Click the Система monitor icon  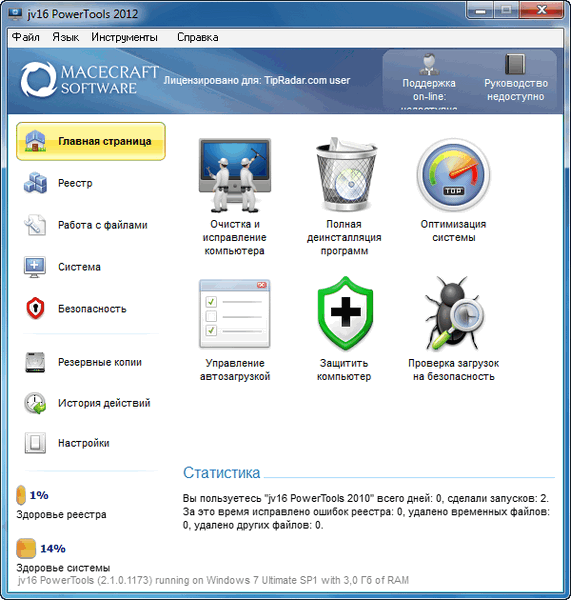tap(35, 267)
